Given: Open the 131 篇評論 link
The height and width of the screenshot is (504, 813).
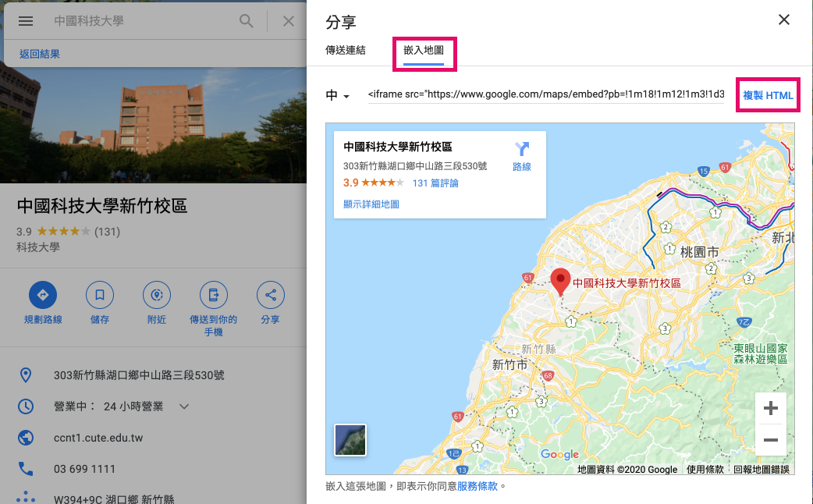Looking at the screenshot, I should (435, 183).
